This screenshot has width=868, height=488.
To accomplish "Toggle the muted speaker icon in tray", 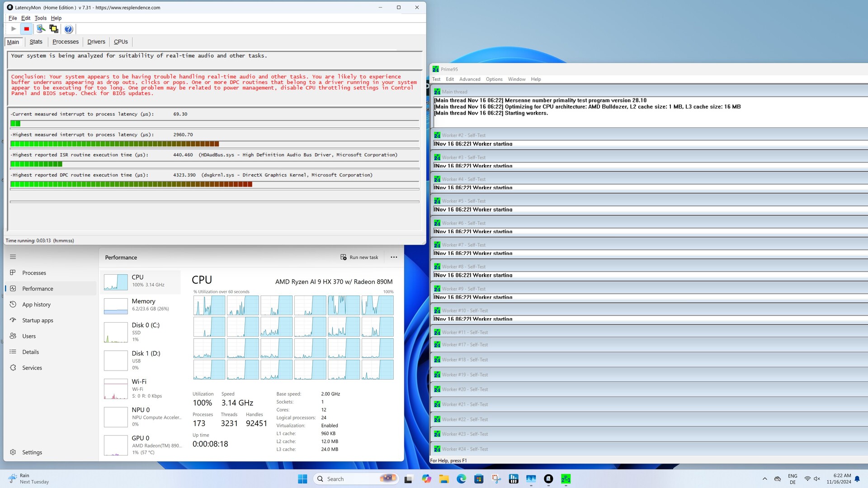I will click(817, 479).
